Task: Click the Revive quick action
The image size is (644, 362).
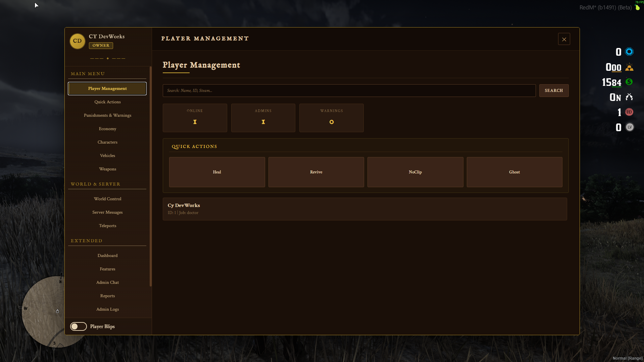Action: pyautogui.click(x=316, y=172)
